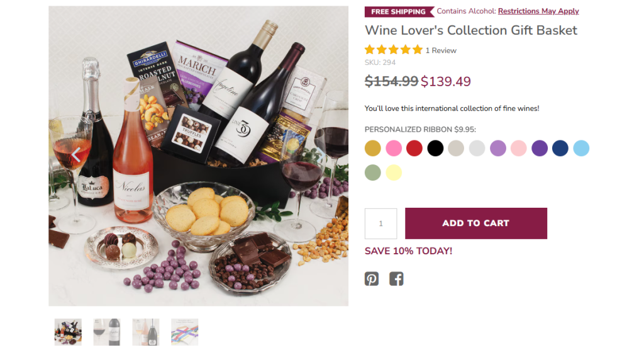This screenshot has height=350, width=644.
Task: Click the five-star rating icons
Action: click(x=393, y=50)
